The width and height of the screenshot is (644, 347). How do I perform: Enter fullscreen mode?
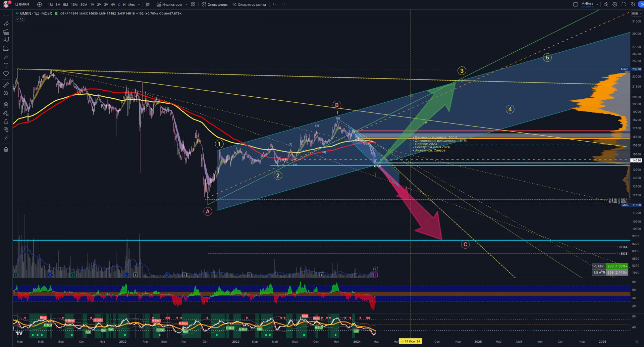click(624, 4)
